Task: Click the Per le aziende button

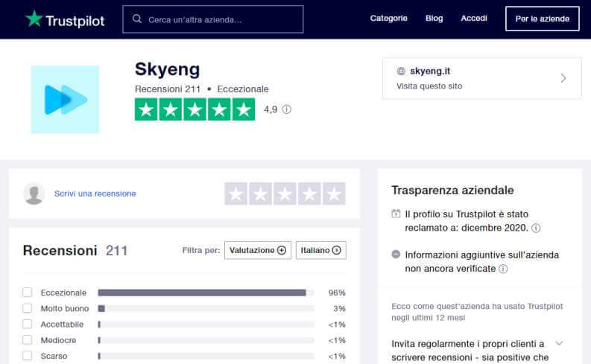Action: (x=543, y=19)
